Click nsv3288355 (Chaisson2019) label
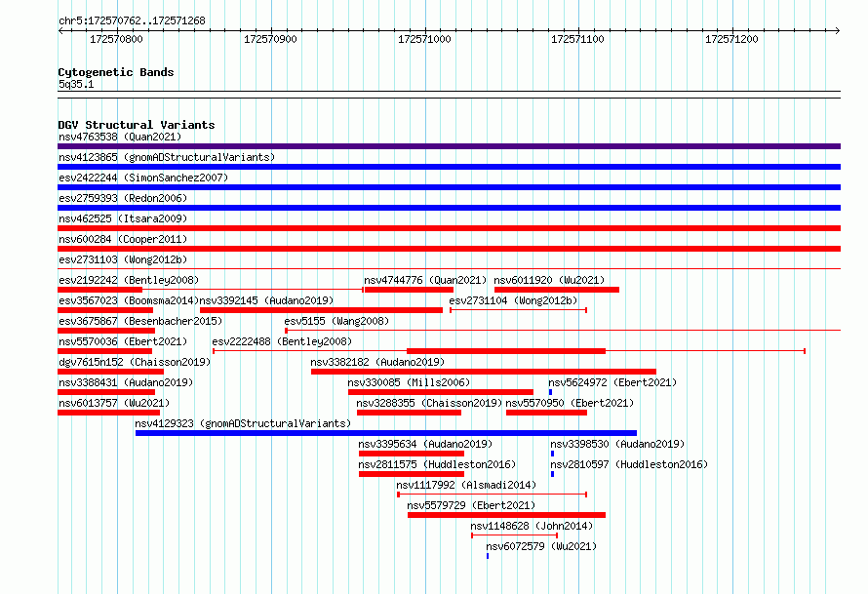This screenshot has height=594, width=868. [x=429, y=403]
